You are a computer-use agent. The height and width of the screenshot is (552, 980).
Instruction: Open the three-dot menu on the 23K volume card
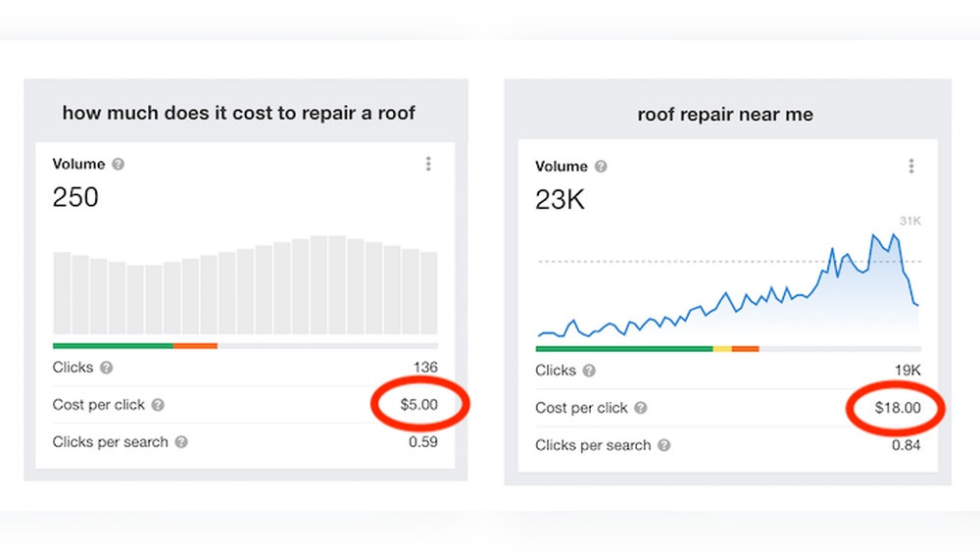coord(911,166)
